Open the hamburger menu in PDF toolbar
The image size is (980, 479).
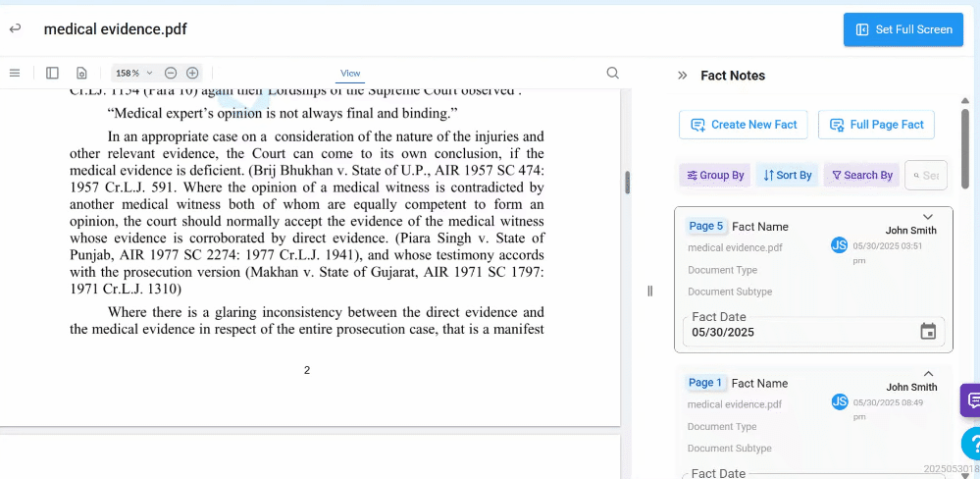[15, 74]
